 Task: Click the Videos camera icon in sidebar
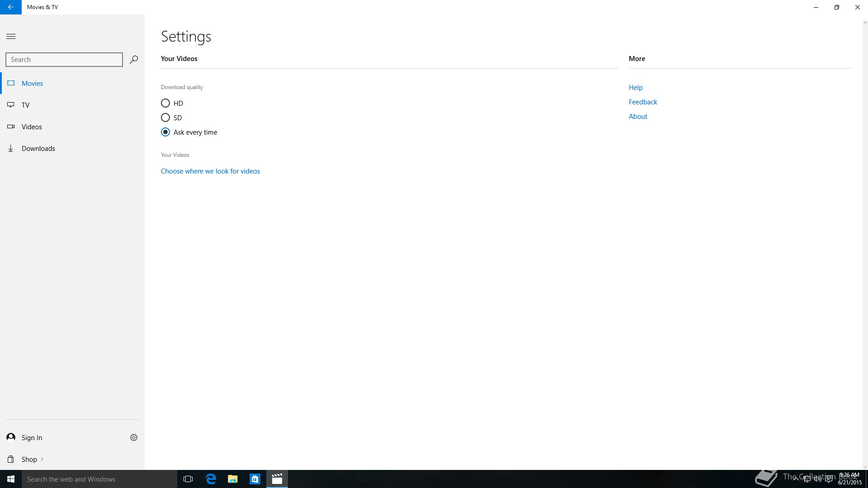[11, 127]
